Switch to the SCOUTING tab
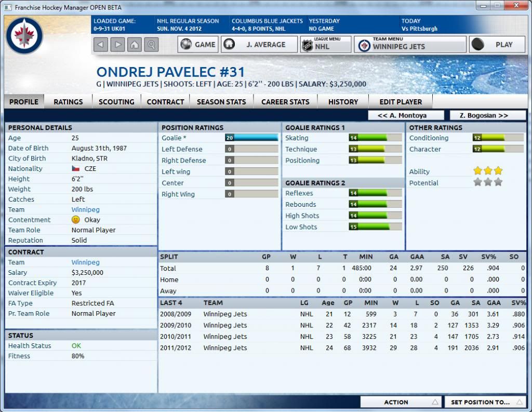 pyautogui.click(x=116, y=102)
